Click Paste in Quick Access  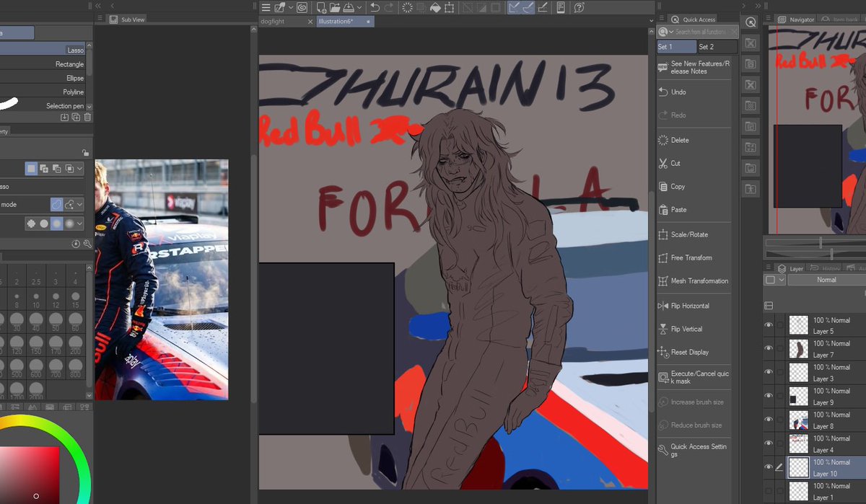694,210
